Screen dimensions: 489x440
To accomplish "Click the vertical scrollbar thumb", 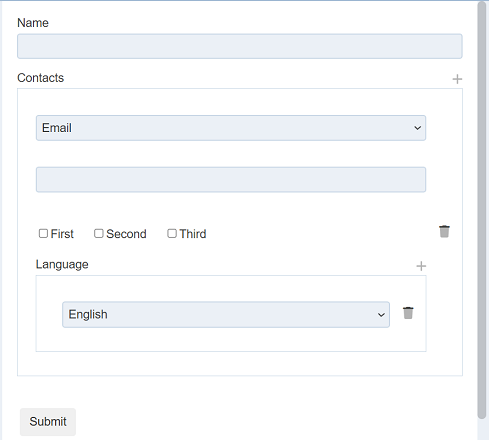I will click(x=481, y=210).
